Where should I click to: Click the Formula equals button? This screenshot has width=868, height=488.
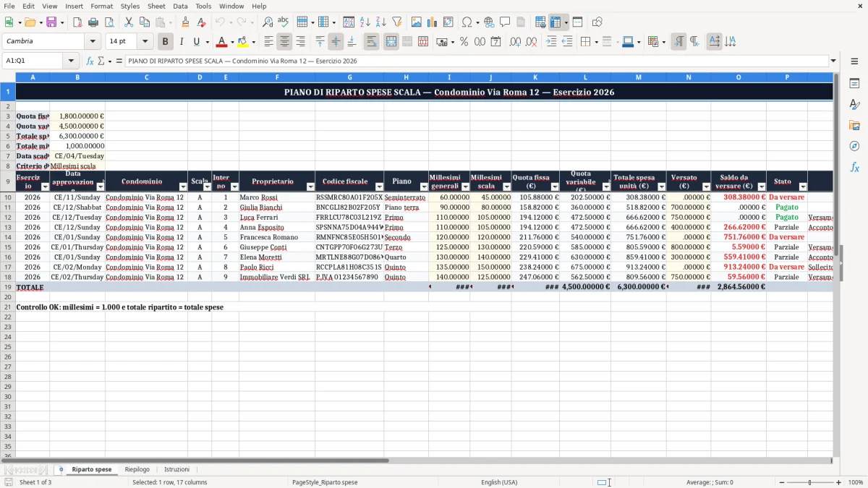pyautogui.click(x=119, y=61)
